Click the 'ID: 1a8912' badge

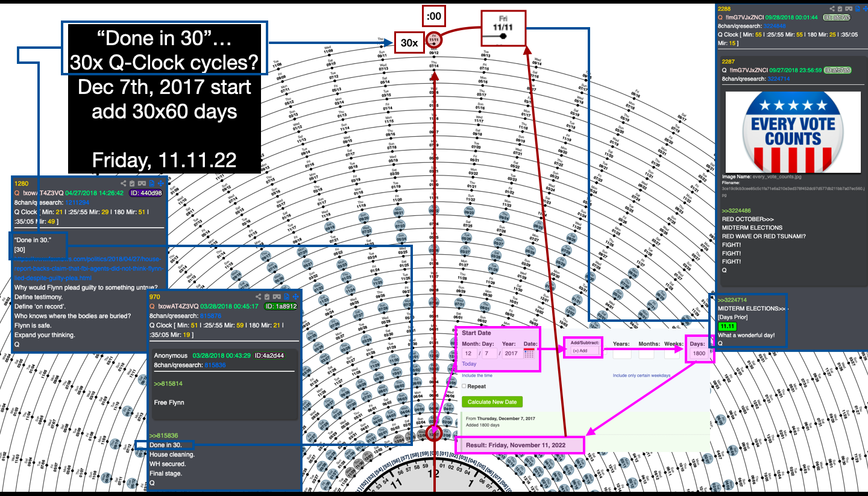[x=281, y=306]
